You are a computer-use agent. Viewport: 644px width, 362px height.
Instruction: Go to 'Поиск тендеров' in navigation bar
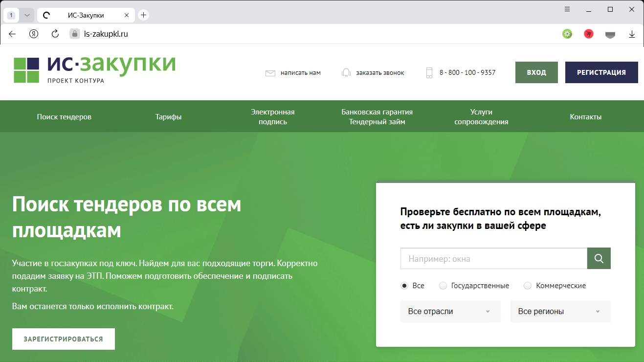point(64,117)
